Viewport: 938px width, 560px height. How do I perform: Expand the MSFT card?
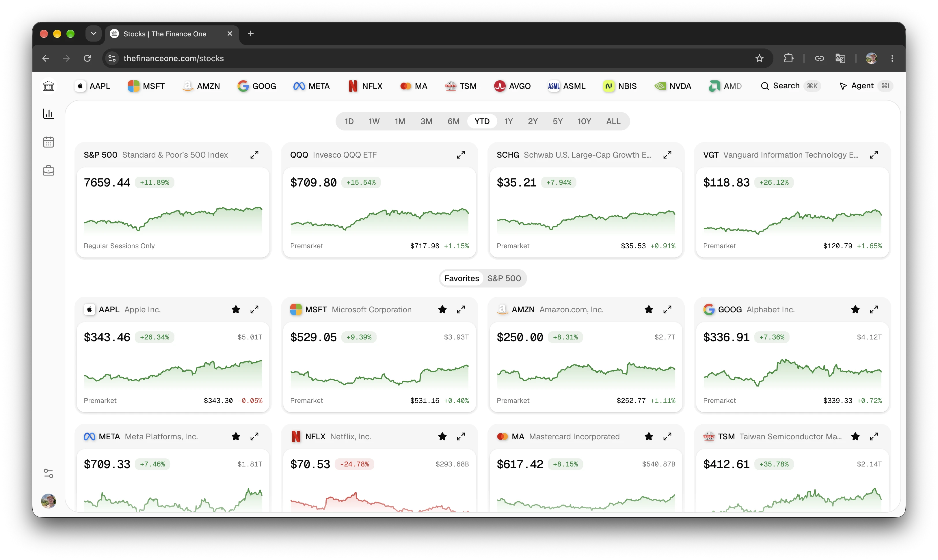tap(461, 309)
